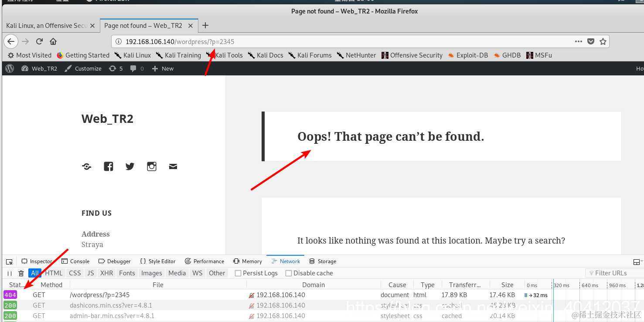Toggle the Media request filter
This screenshot has height=322, width=644.
pos(177,273)
